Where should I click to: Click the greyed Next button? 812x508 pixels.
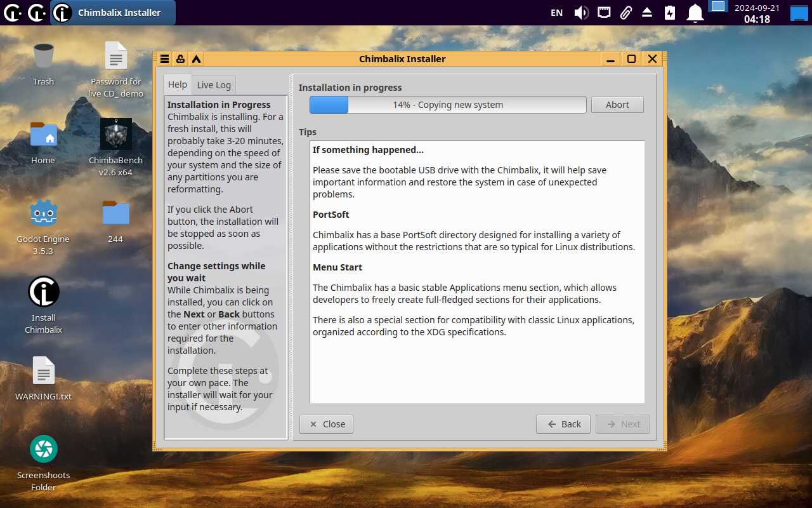[622, 424]
